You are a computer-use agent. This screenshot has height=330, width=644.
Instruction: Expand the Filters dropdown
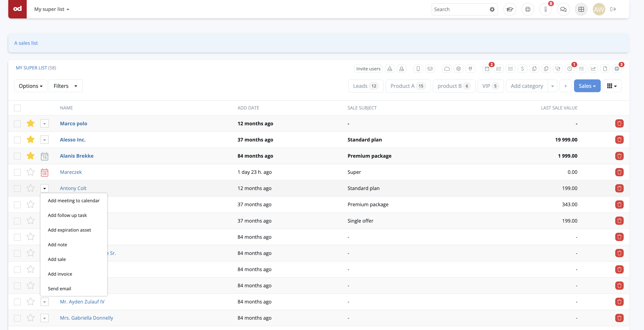65,86
